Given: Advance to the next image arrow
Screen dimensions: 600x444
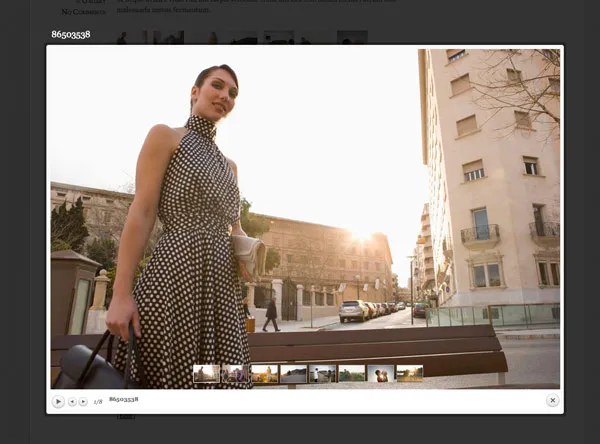Looking at the screenshot, I should coord(83,401).
